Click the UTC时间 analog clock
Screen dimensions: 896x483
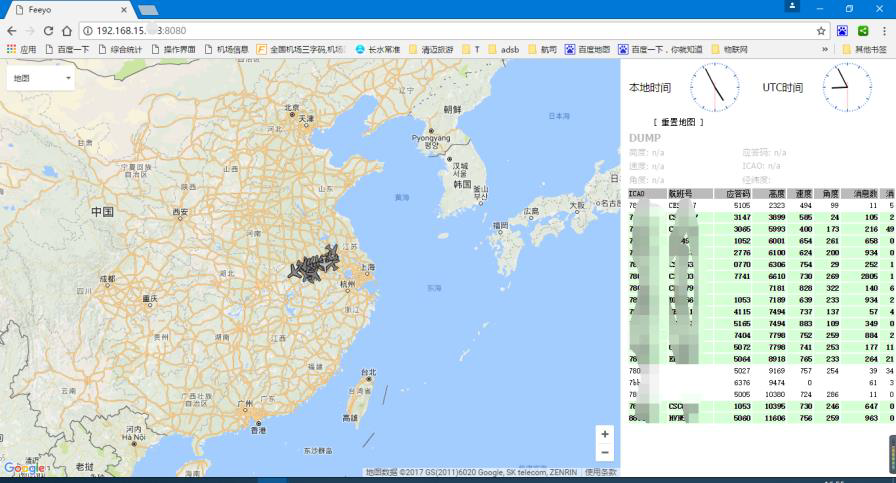(x=847, y=87)
